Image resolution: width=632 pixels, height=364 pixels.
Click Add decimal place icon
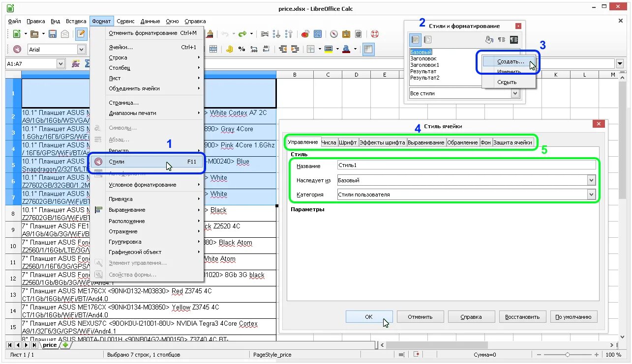pyautogui.click(x=254, y=49)
